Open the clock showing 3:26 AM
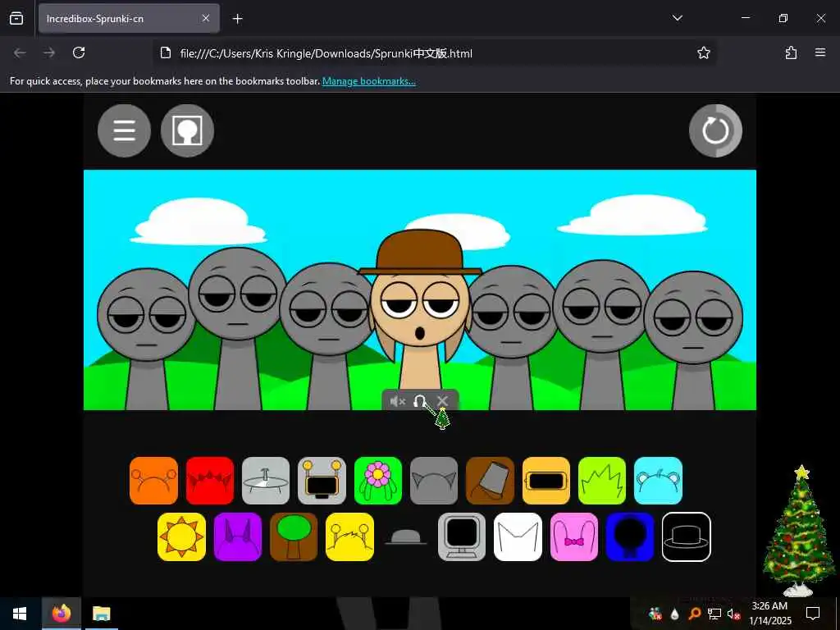Image resolution: width=840 pixels, height=630 pixels. tap(769, 614)
